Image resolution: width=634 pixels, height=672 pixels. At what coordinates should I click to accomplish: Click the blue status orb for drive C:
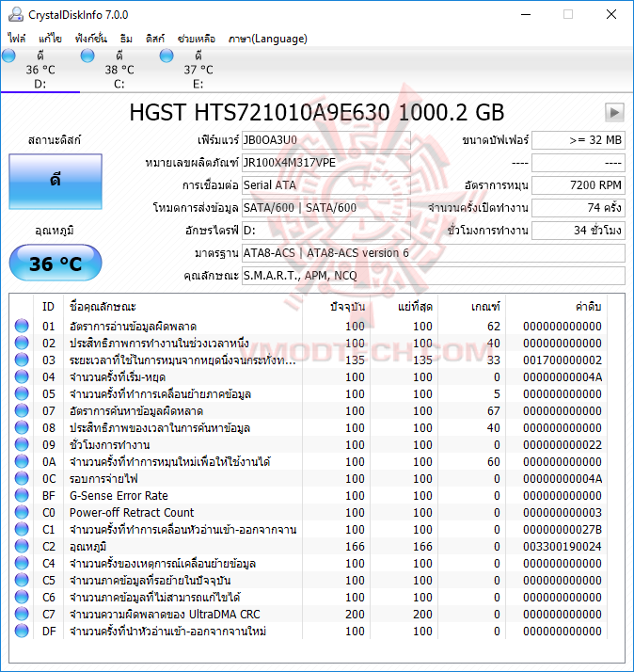87,56
